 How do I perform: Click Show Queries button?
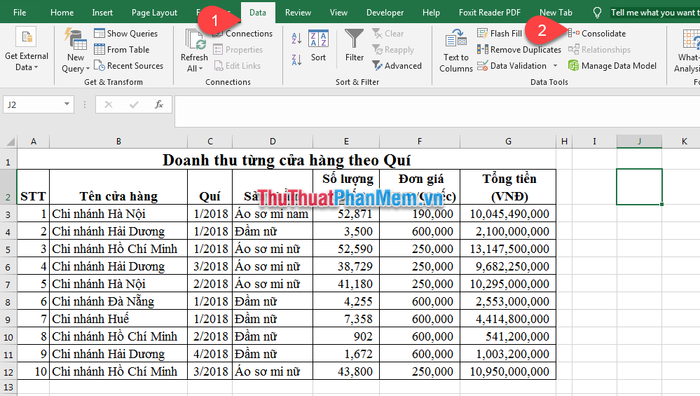click(126, 33)
